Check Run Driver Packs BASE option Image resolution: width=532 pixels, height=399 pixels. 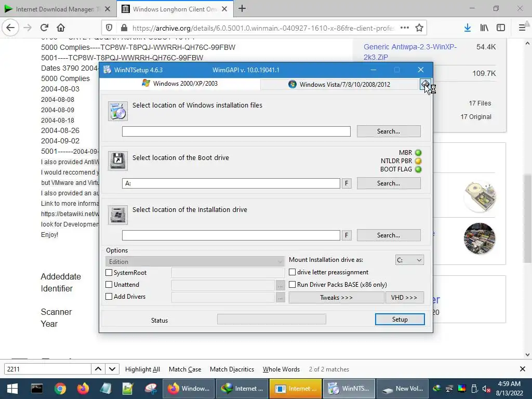pos(292,284)
